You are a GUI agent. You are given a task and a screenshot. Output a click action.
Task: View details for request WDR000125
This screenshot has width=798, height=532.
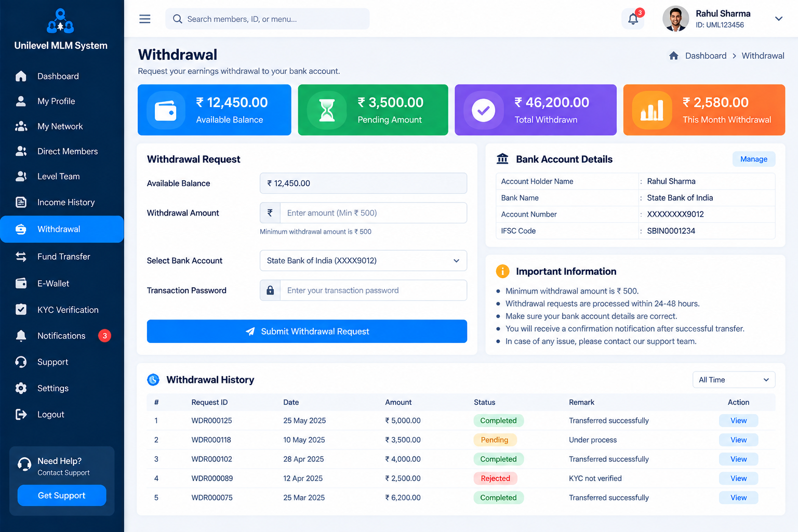(738, 421)
